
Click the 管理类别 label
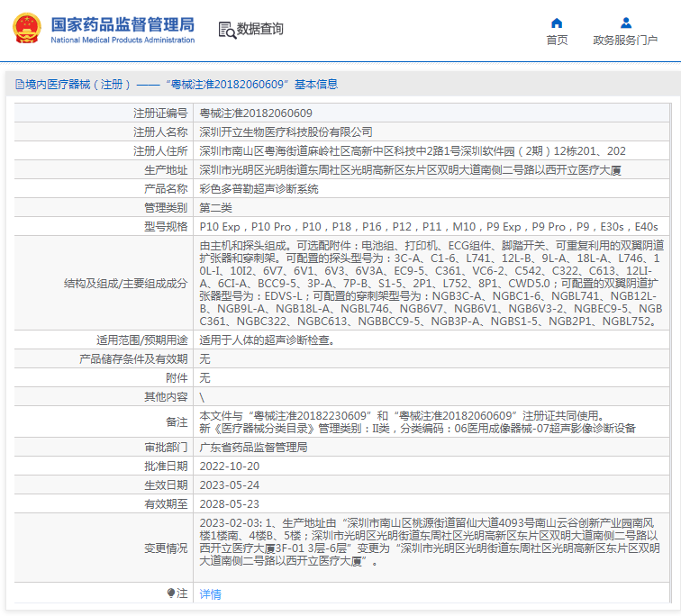click(x=166, y=207)
